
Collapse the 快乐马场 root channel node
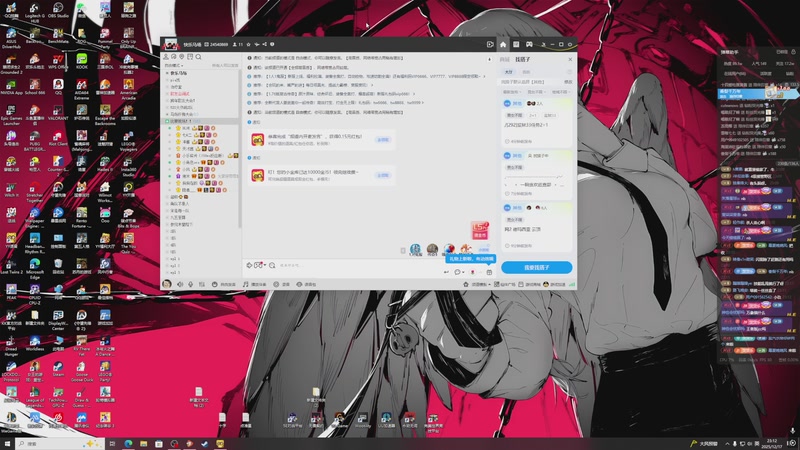(x=167, y=73)
